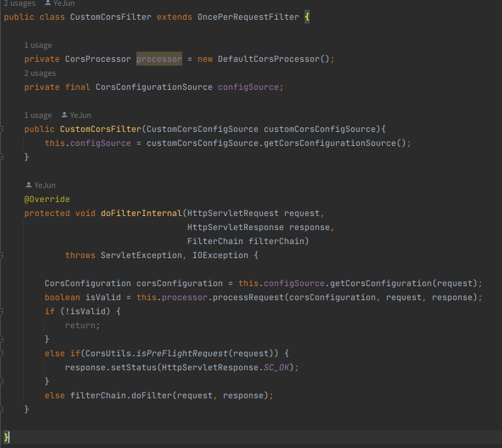Click the italic isPreFlightRequest method
The image size is (502, 448).
coord(182,354)
